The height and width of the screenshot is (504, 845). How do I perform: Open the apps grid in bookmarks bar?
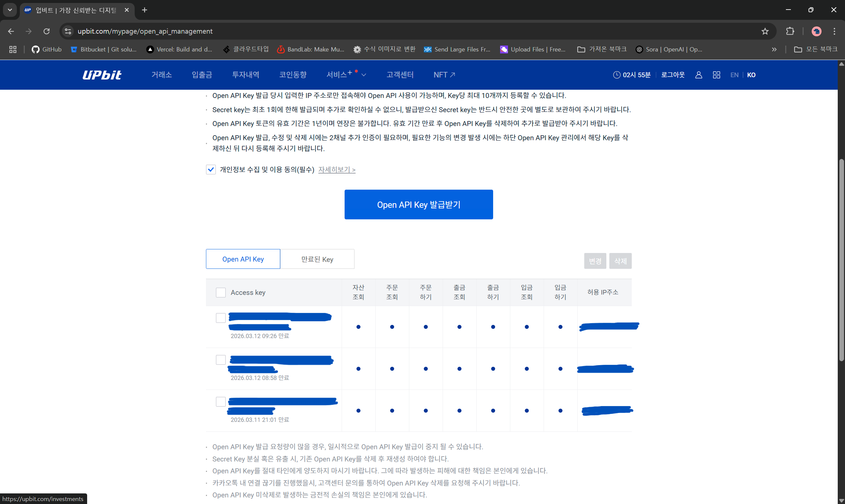(x=13, y=49)
